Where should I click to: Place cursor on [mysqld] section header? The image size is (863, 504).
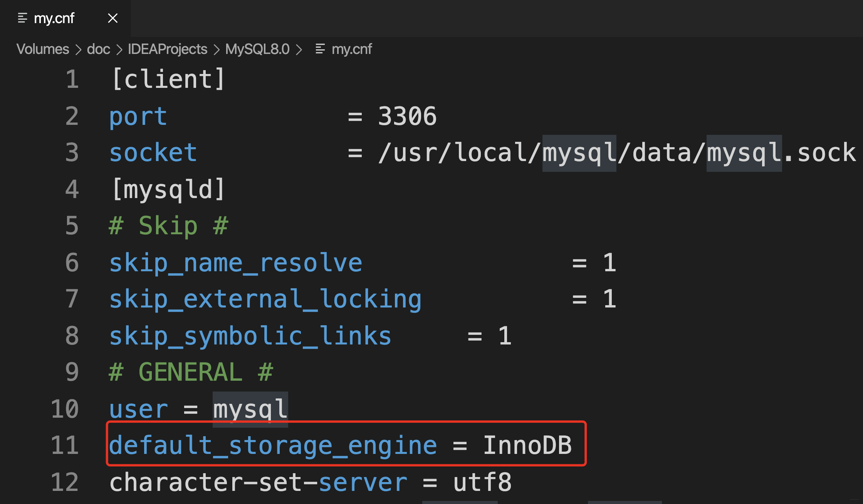168,189
